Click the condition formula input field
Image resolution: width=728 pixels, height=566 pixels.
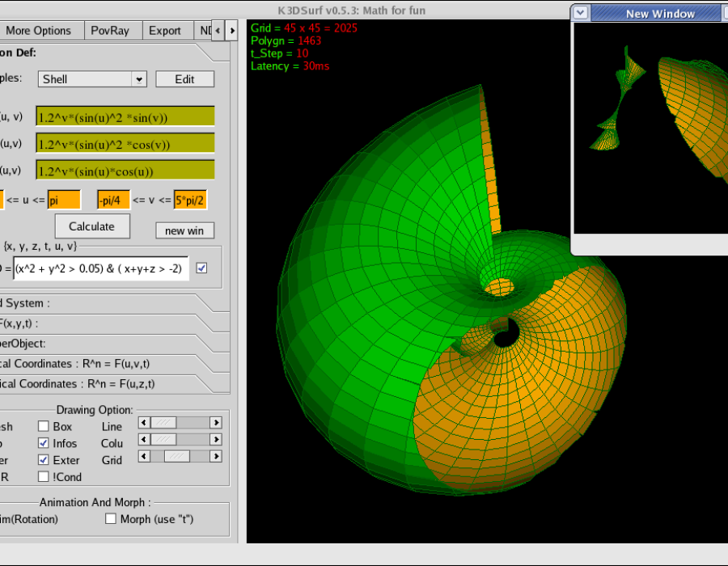[x=101, y=268]
